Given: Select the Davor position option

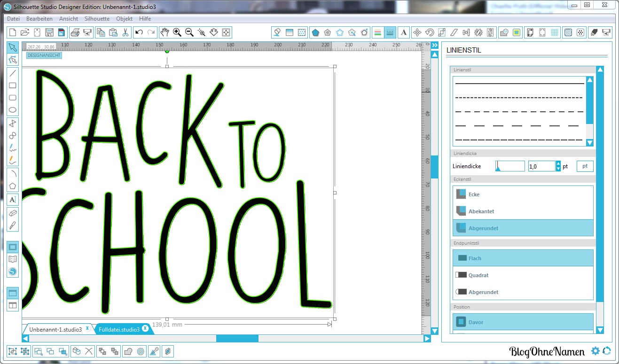Looking at the screenshot, I should point(523,322).
